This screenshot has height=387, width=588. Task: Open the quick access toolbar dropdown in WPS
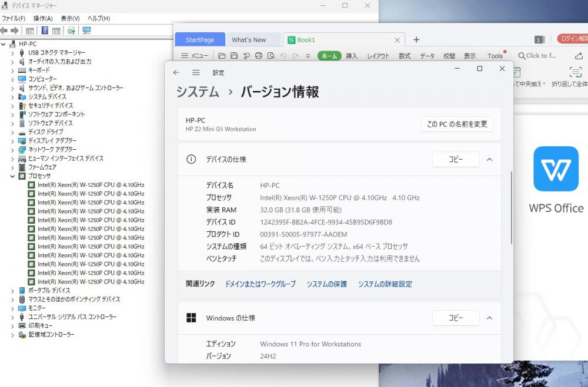pyautogui.click(x=308, y=56)
